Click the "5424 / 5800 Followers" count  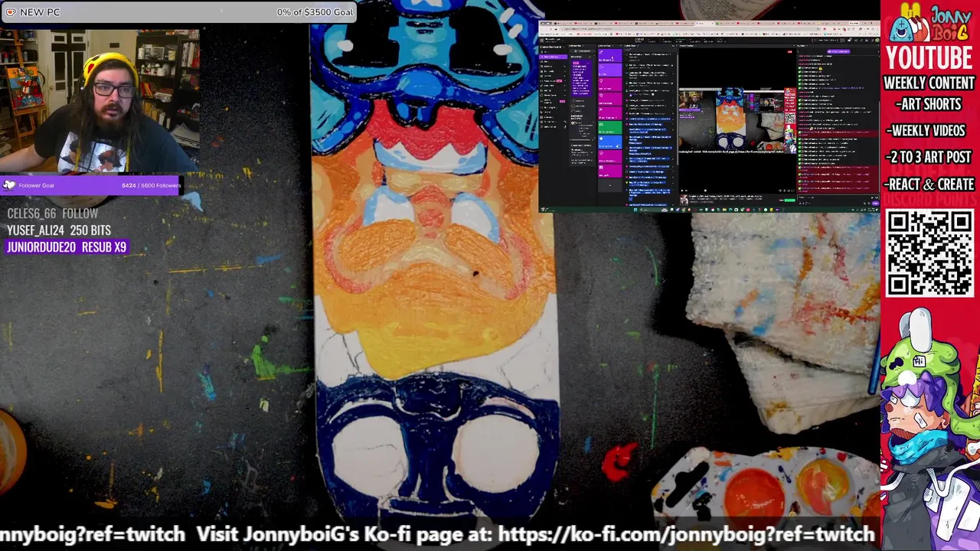pos(151,185)
